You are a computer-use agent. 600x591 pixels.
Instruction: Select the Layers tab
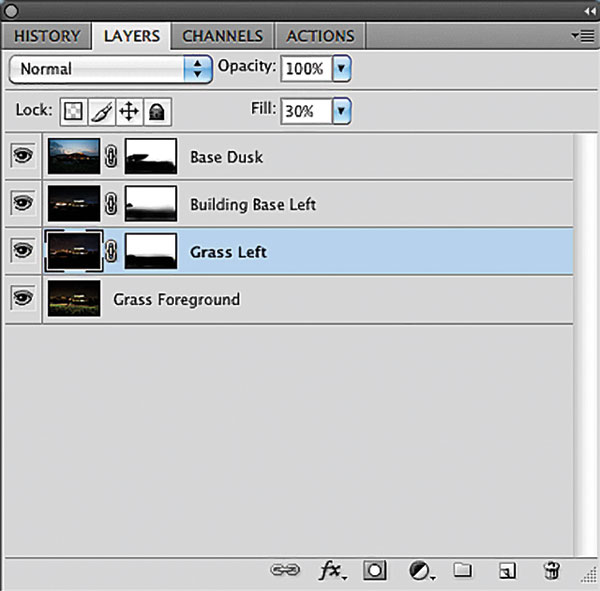(x=132, y=36)
